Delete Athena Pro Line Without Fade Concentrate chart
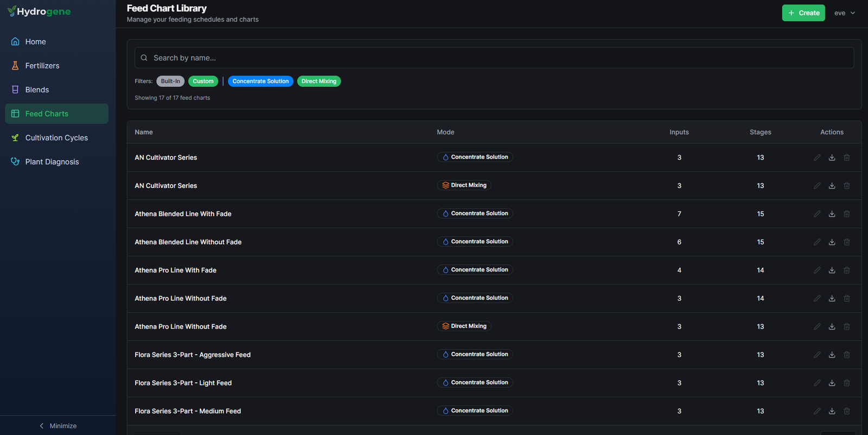The height and width of the screenshot is (435, 868). [847, 299]
